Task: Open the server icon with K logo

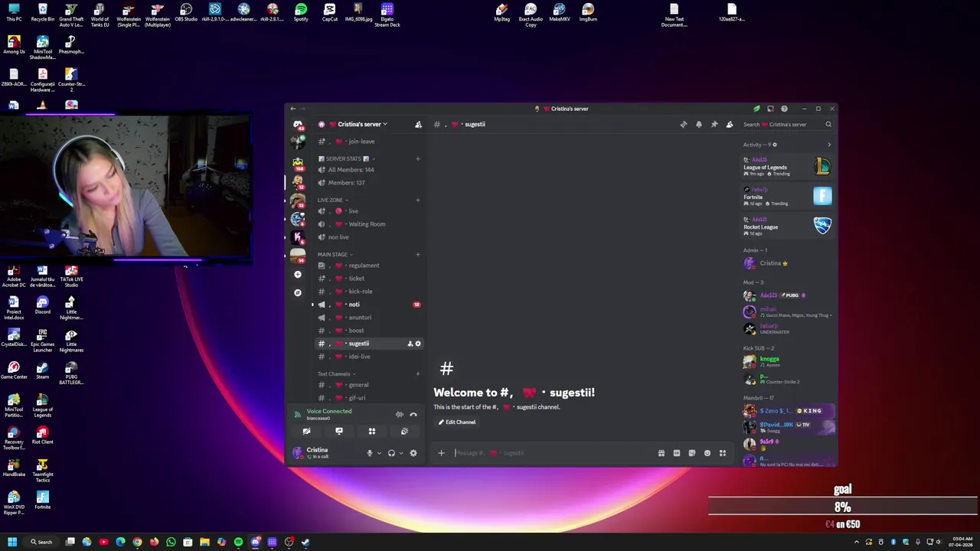Action: click(298, 237)
